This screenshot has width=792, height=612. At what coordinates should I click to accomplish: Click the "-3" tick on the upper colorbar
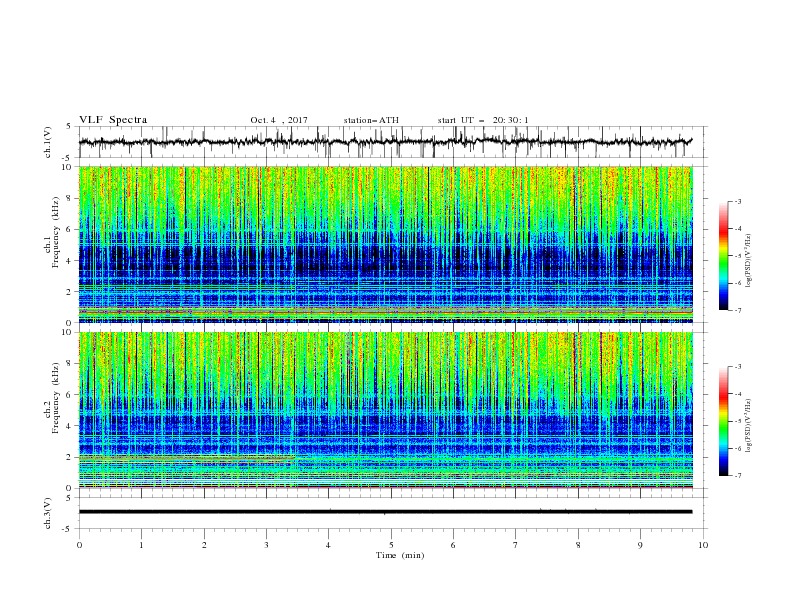(737, 201)
